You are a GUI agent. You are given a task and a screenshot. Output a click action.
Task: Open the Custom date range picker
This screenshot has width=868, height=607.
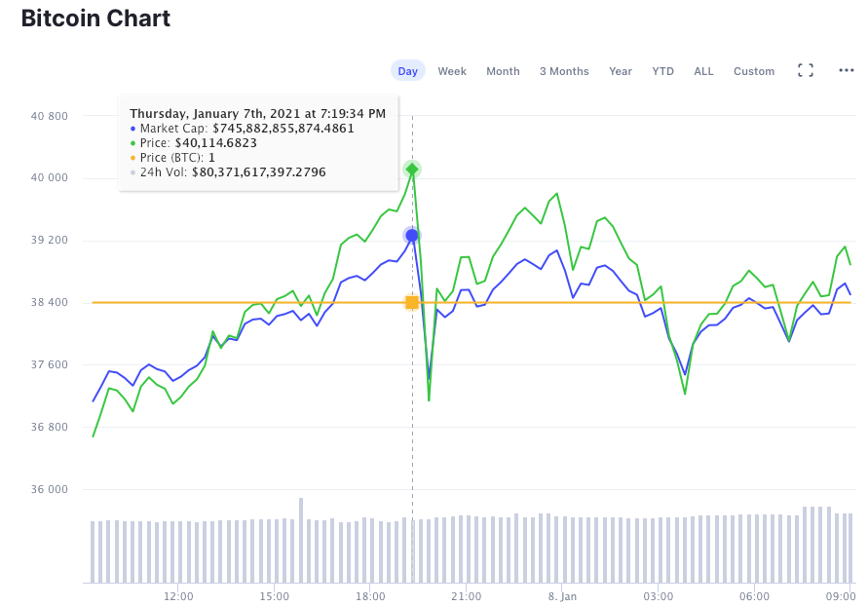click(x=753, y=71)
